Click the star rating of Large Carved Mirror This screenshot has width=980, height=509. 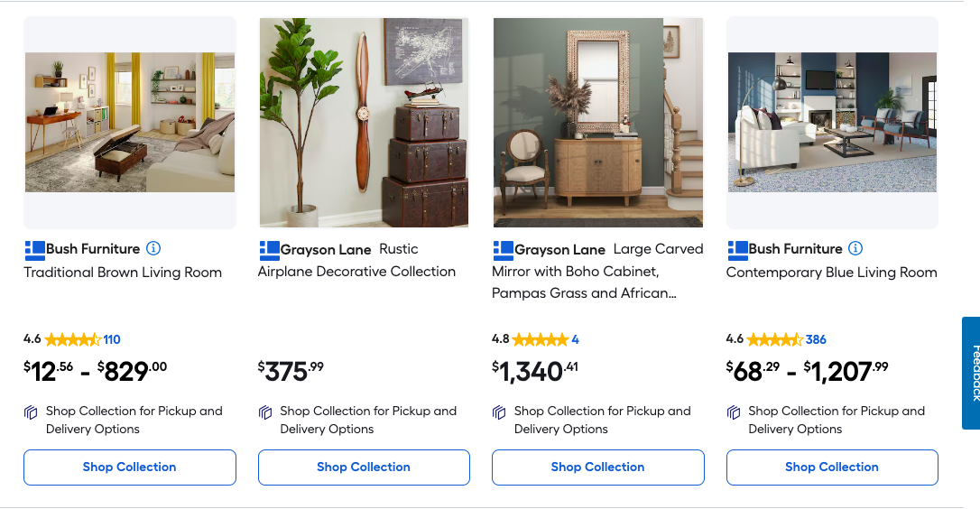click(541, 340)
